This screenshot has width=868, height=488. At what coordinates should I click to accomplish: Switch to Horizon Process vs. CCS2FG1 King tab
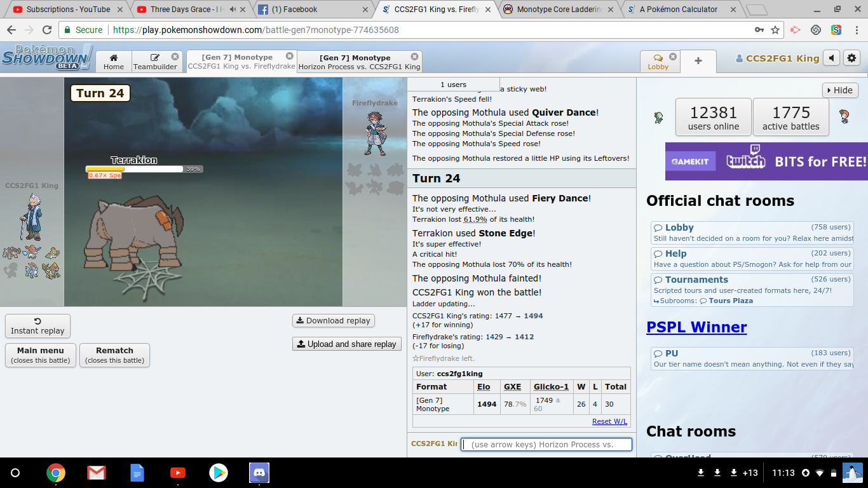point(359,62)
